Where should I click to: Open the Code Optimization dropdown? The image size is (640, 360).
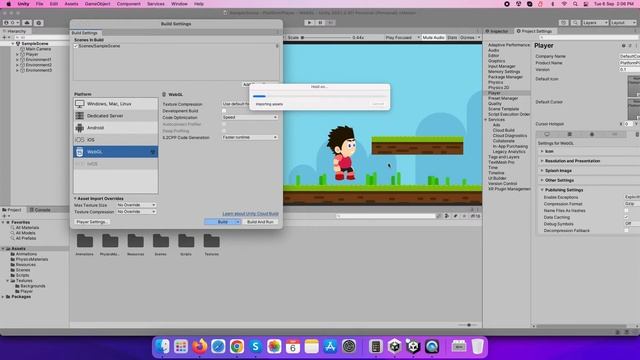[x=250, y=117]
